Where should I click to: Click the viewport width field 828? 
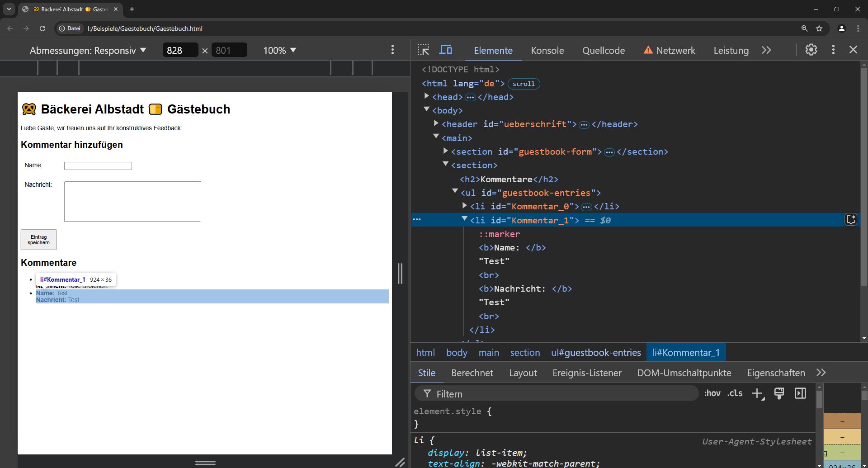click(x=180, y=50)
